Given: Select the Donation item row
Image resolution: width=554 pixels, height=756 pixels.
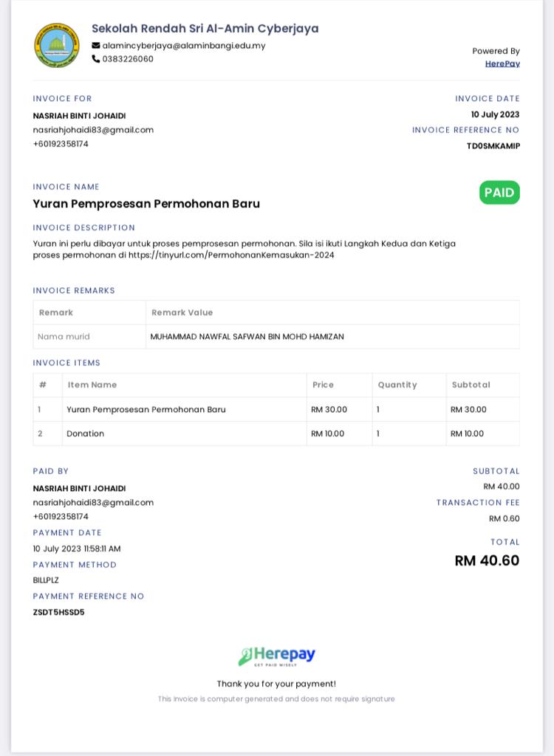Looking at the screenshot, I should point(276,433).
